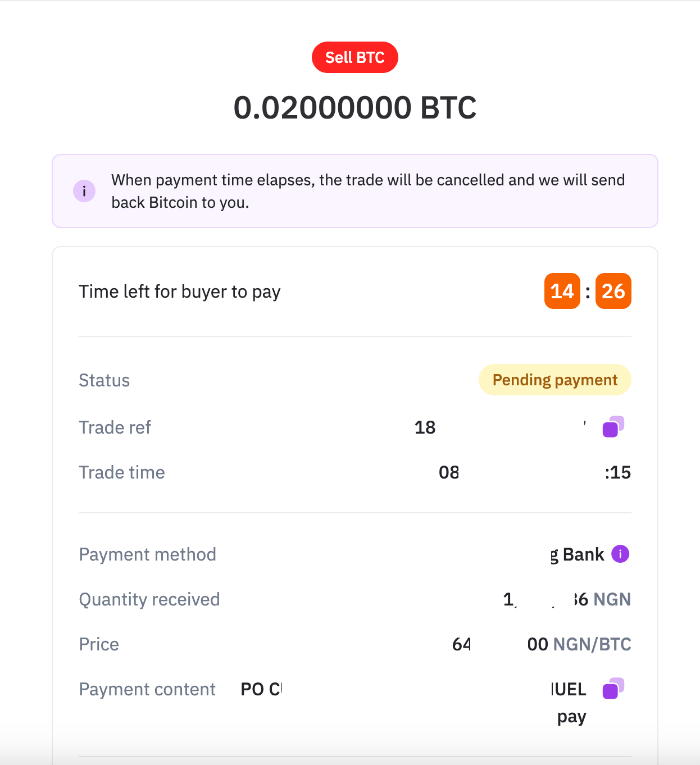Click the info icon in notice banner
700x765 pixels.
click(84, 191)
